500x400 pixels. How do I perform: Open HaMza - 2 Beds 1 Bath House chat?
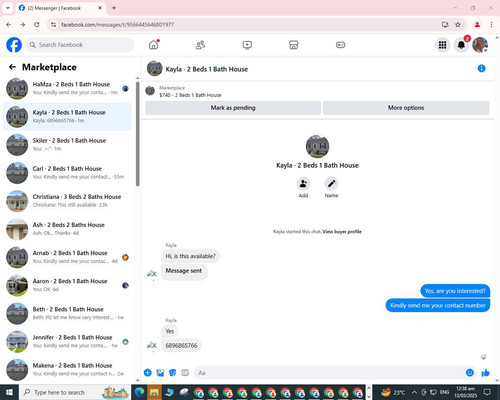pyautogui.click(x=68, y=88)
